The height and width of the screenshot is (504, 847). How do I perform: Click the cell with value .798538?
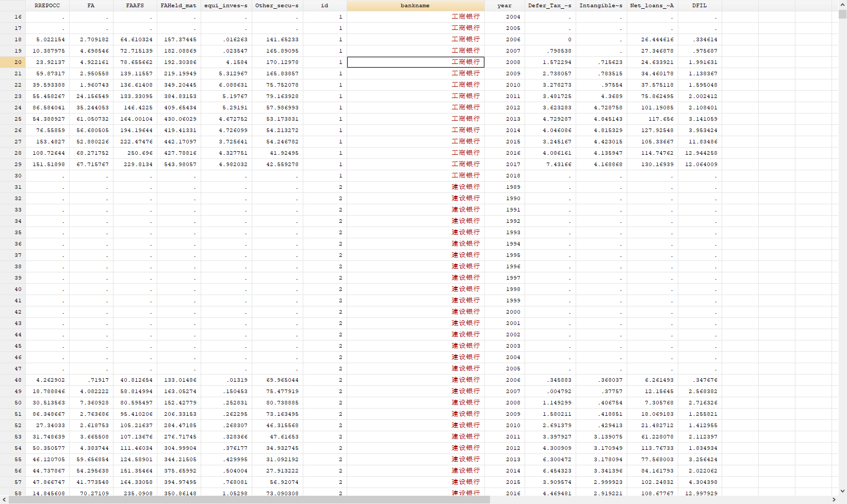click(x=550, y=51)
